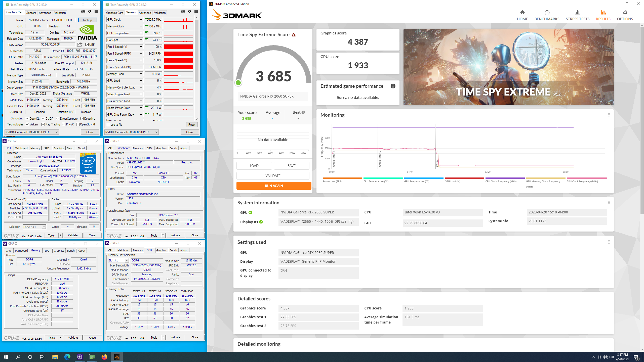The height and width of the screenshot is (362, 644).
Task: Switch to Advanced tab in GPU-Z Graphics Card window
Action: click(x=45, y=13)
